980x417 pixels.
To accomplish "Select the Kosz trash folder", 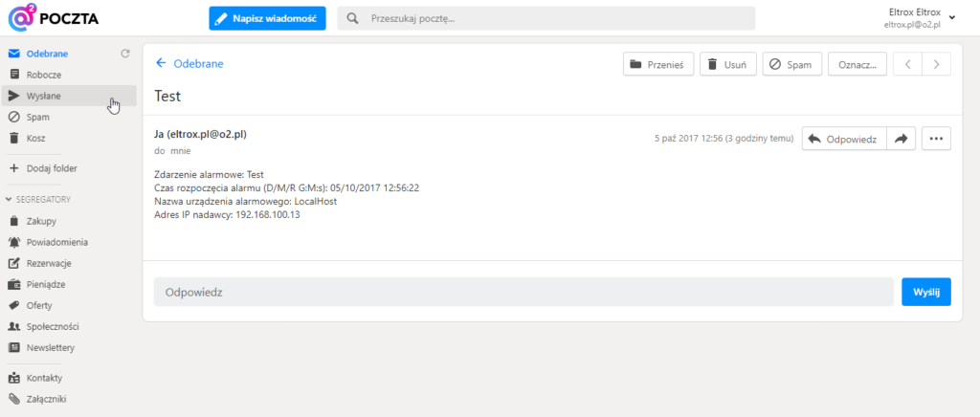I will (36, 138).
